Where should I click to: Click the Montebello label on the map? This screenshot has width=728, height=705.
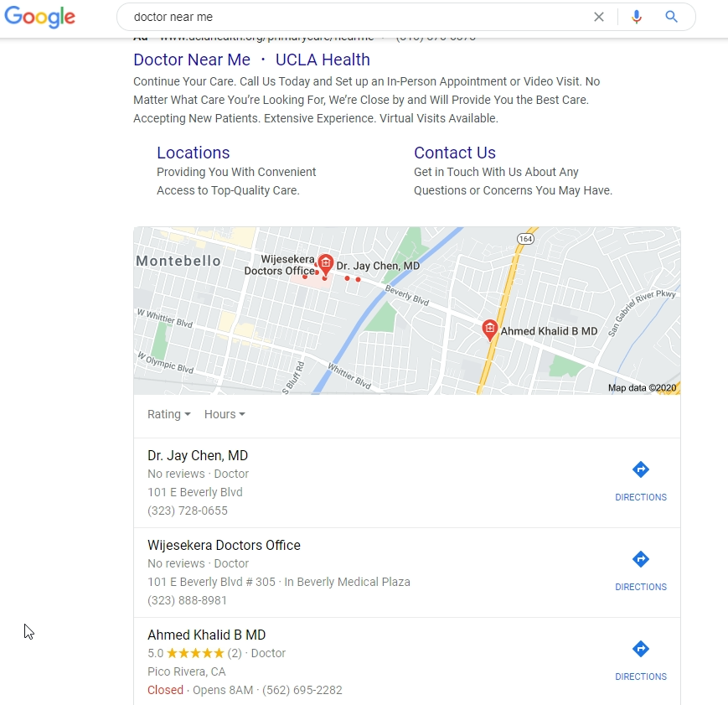tap(178, 261)
